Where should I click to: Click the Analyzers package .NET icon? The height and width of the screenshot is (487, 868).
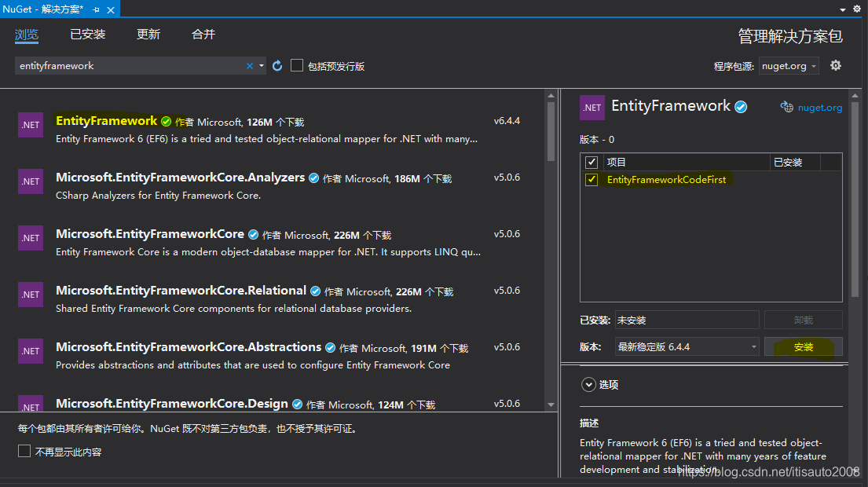(x=31, y=181)
